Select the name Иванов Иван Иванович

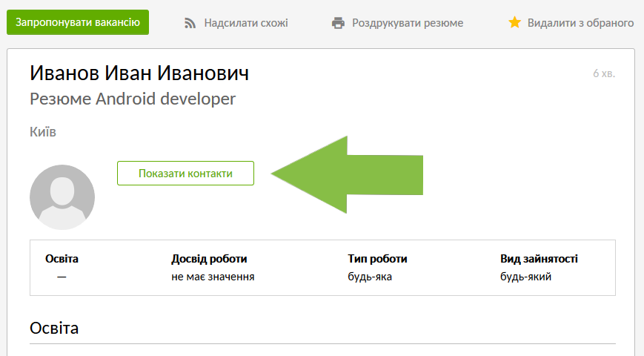coord(139,73)
